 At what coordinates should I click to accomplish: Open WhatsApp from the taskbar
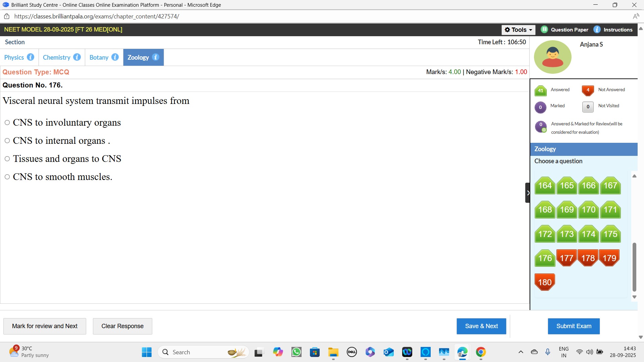click(x=296, y=352)
